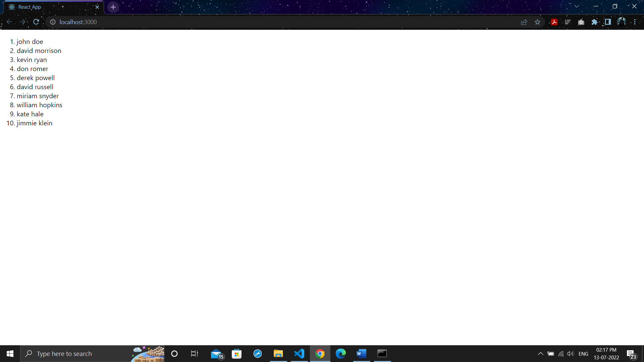This screenshot has height=362, width=644.
Task: Open a new browser tab
Action: (113, 7)
